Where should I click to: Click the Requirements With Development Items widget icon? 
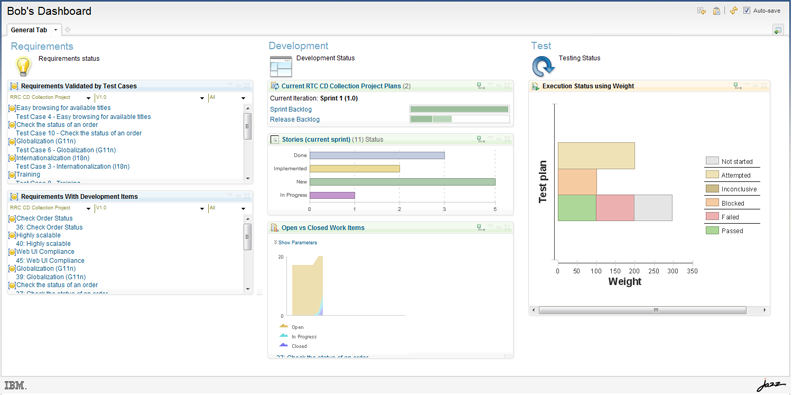(x=14, y=196)
